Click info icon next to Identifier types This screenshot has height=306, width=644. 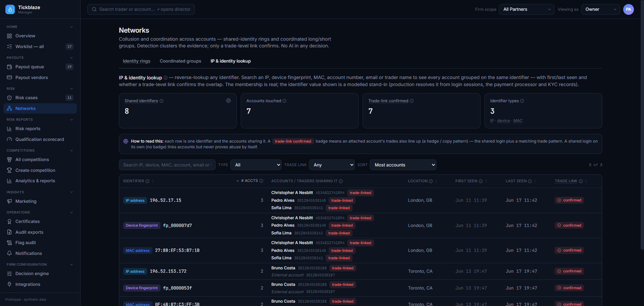[522, 101]
